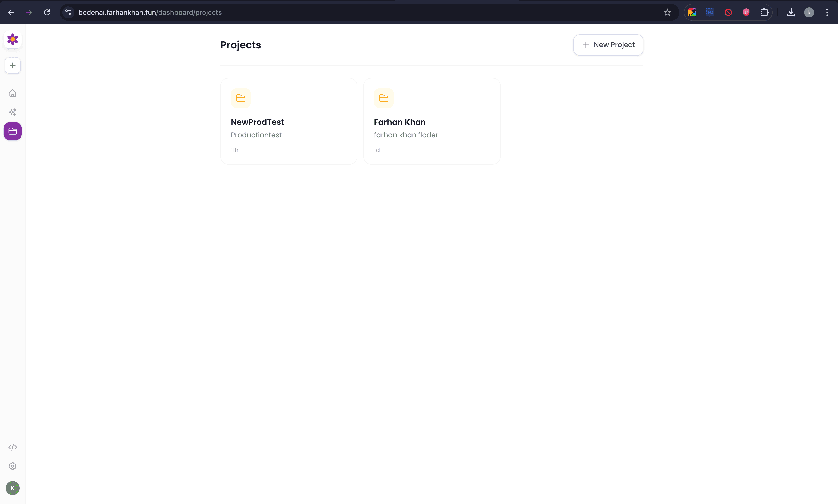Viewport: 838px width, 504px height.
Task: Open the Downloads panel
Action: click(791, 12)
